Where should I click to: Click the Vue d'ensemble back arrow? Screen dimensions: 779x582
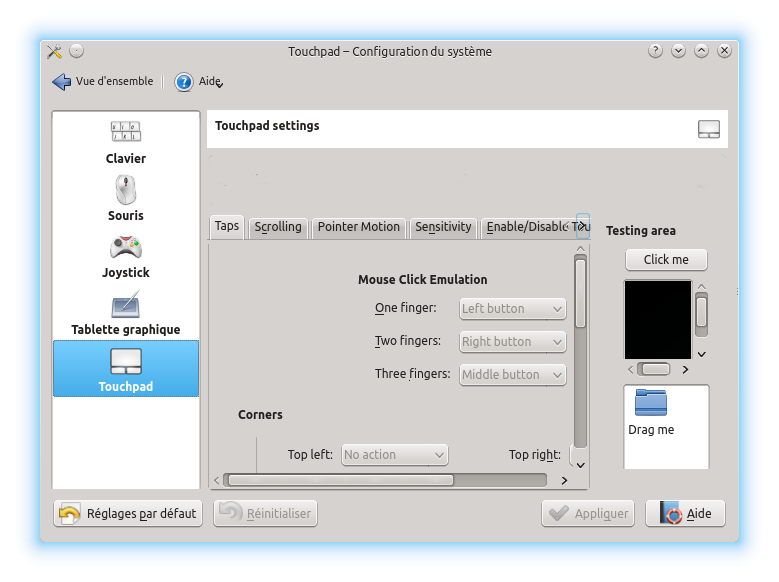click(62, 82)
